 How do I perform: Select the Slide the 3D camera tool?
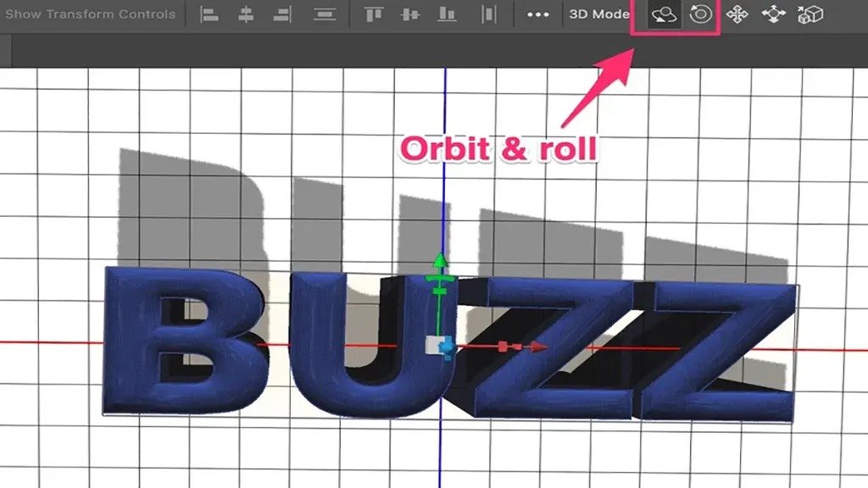774,14
